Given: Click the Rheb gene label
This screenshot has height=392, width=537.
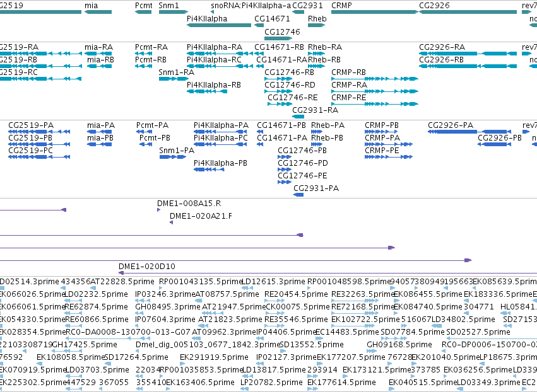Looking at the screenshot, I should coord(317,19).
